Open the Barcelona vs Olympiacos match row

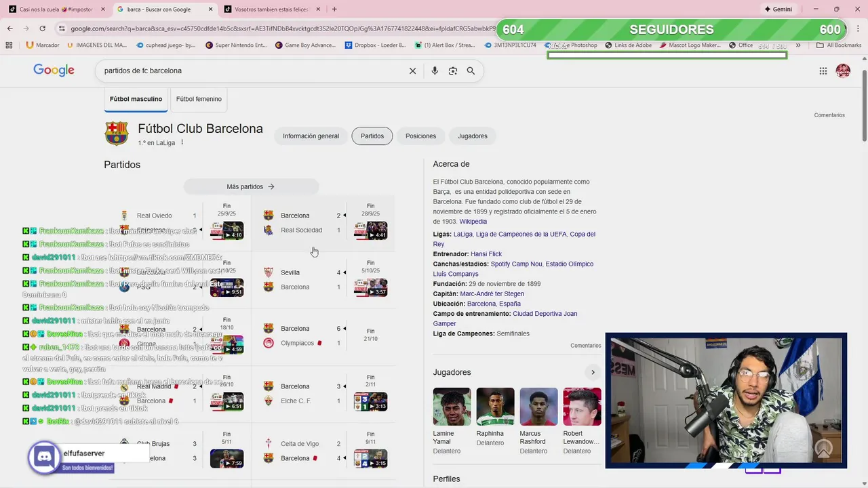coord(323,336)
